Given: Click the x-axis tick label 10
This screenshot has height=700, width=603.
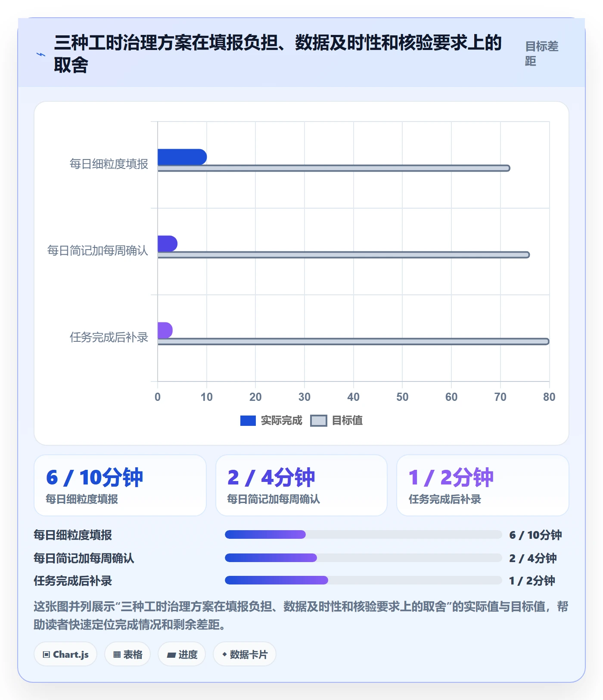Looking at the screenshot, I should coord(207,397).
